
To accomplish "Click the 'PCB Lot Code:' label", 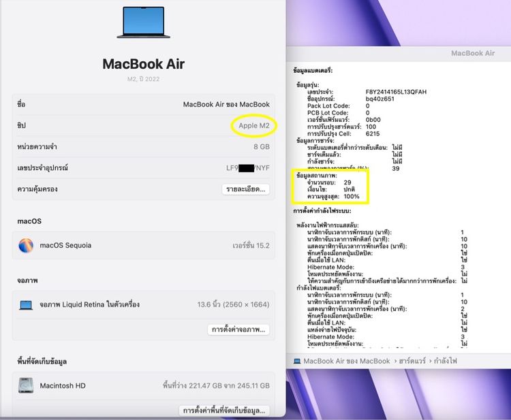I will pos(328,112).
